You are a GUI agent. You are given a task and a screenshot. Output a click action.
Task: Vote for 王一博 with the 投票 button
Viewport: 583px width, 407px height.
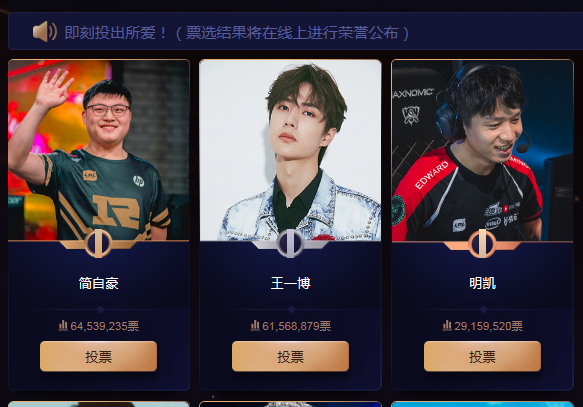290,356
